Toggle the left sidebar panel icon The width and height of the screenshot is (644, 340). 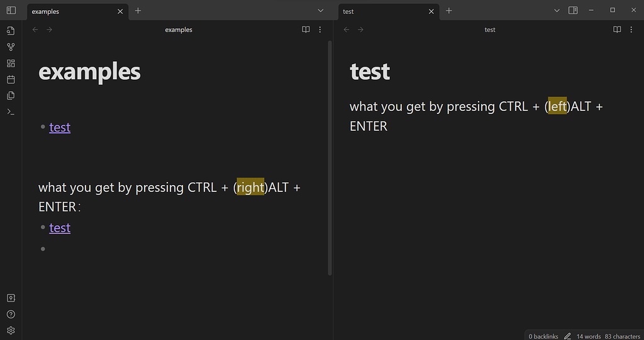tap(11, 11)
